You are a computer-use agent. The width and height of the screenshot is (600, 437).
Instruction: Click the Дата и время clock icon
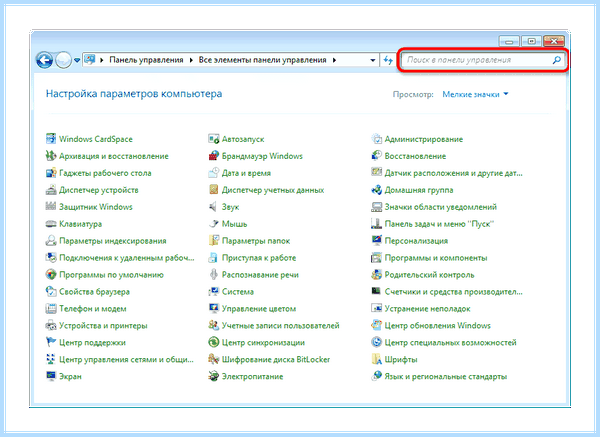[214, 173]
